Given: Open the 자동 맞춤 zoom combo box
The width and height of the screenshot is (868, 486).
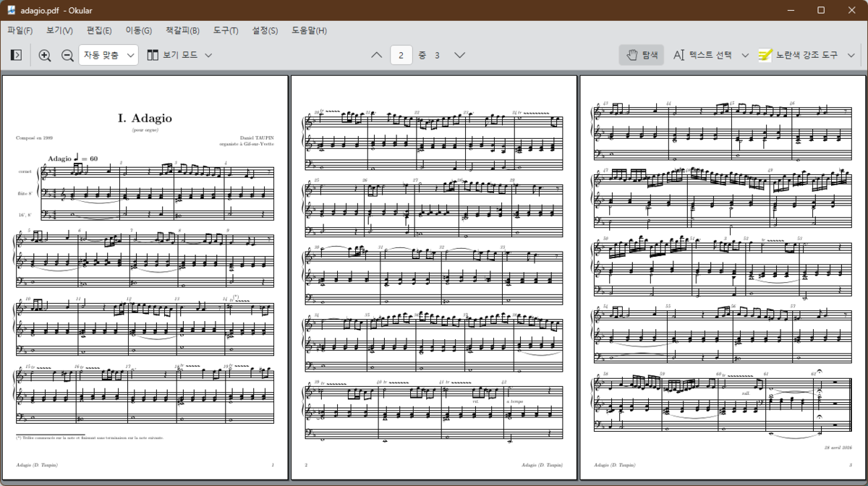Looking at the screenshot, I should pos(109,55).
